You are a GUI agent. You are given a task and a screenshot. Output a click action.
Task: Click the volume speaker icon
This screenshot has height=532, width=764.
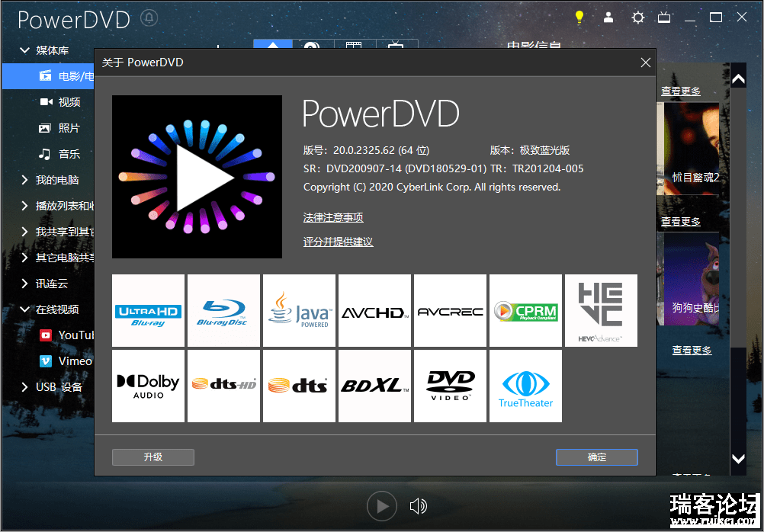point(418,506)
